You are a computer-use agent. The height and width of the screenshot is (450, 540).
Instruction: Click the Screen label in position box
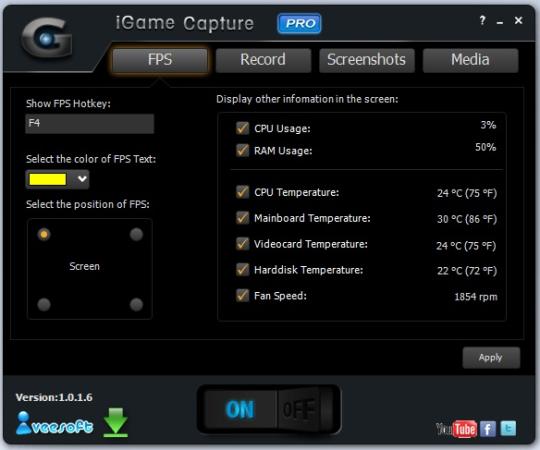[x=84, y=266]
